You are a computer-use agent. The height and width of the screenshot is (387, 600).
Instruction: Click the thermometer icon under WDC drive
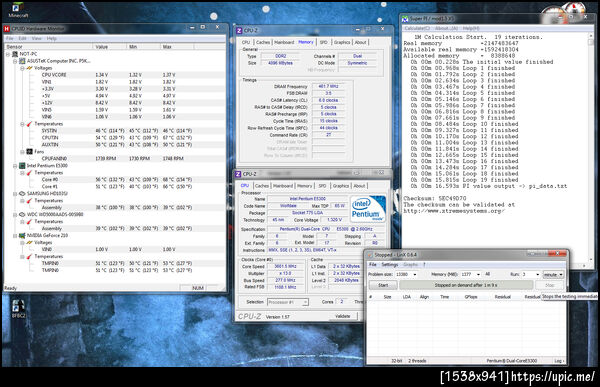(x=29, y=222)
